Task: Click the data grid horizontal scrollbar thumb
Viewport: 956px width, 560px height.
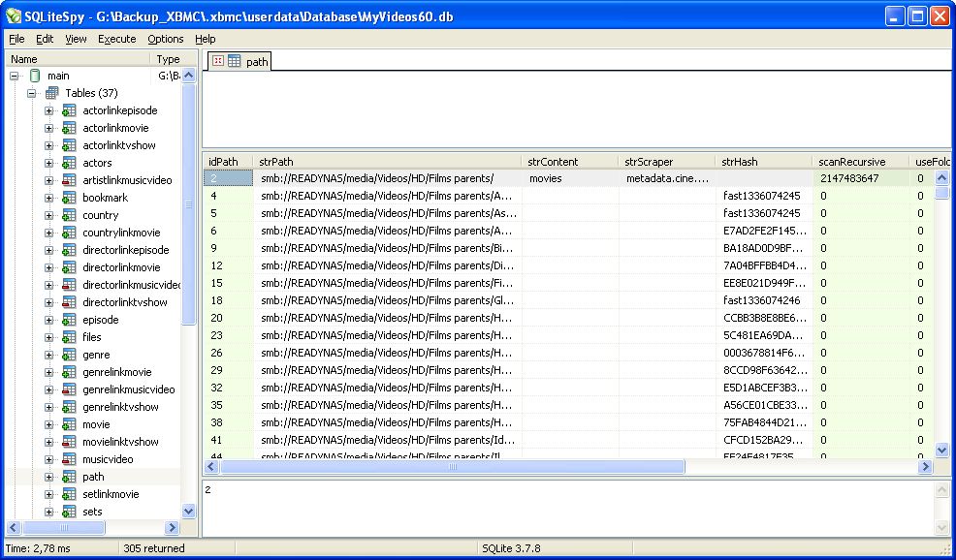Action: tap(453, 467)
